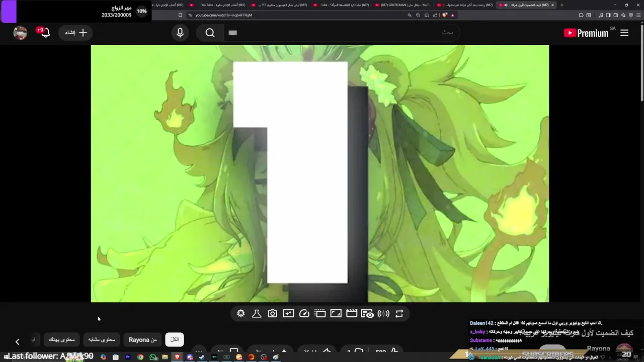Open Chrome from the Windows taskbar
The image size is (644, 362).
click(140, 357)
